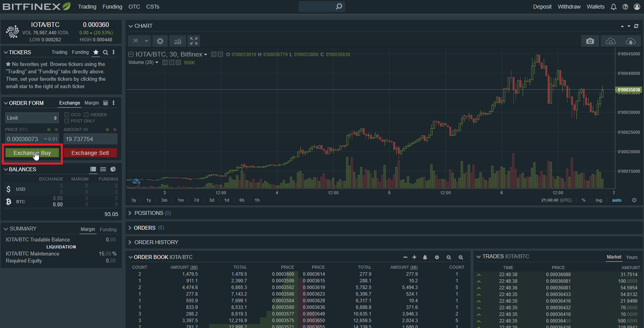This screenshot has height=328, width=644.
Task: Switch Trades panel to Yours tab
Action: [632, 257]
